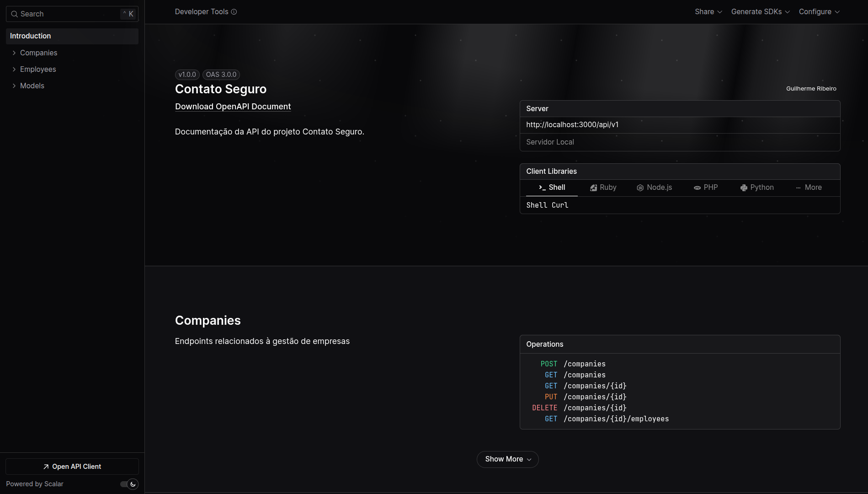868x494 pixels.
Task: Select the Python client library tab
Action: (757, 188)
